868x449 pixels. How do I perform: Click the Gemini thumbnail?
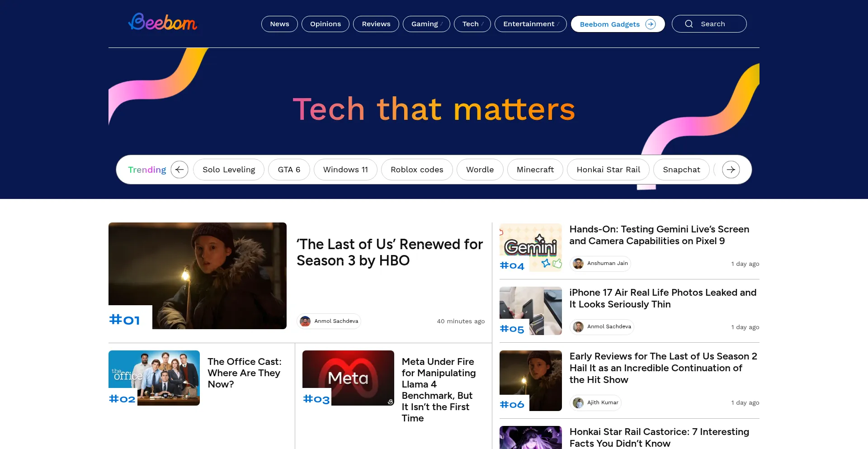[531, 248]
